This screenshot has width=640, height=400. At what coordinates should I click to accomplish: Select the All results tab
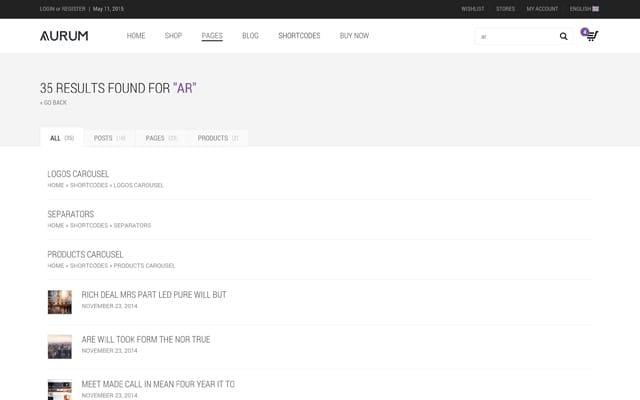tap(62, 138)
